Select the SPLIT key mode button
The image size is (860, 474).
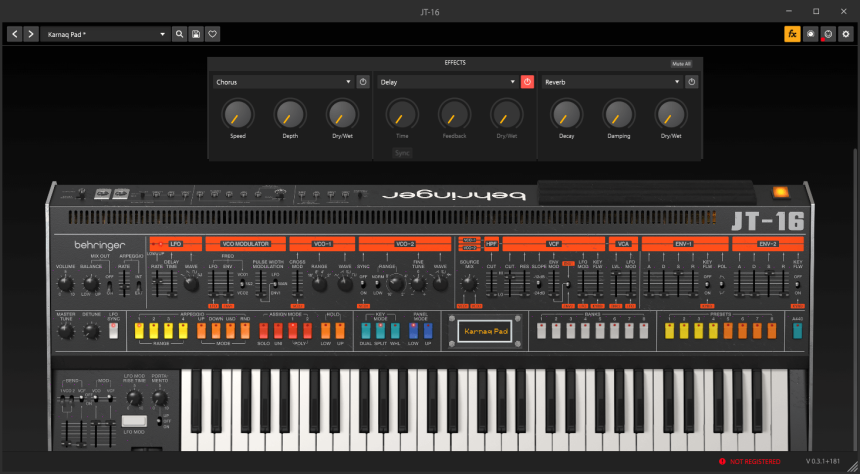tap(381, 331)
